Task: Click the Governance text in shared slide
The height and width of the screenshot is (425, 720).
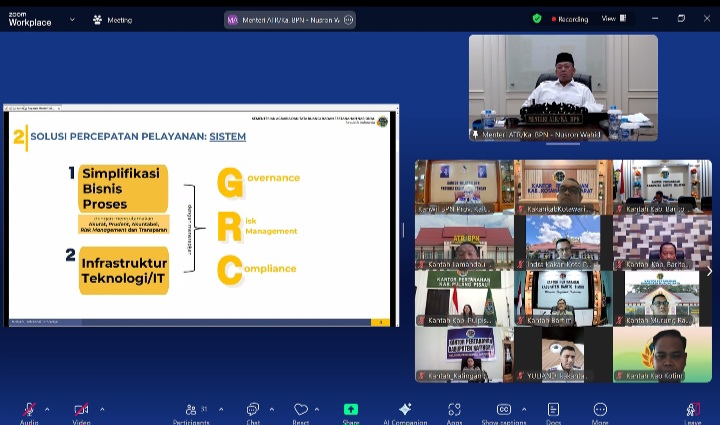Action: [x=259, y=181]
